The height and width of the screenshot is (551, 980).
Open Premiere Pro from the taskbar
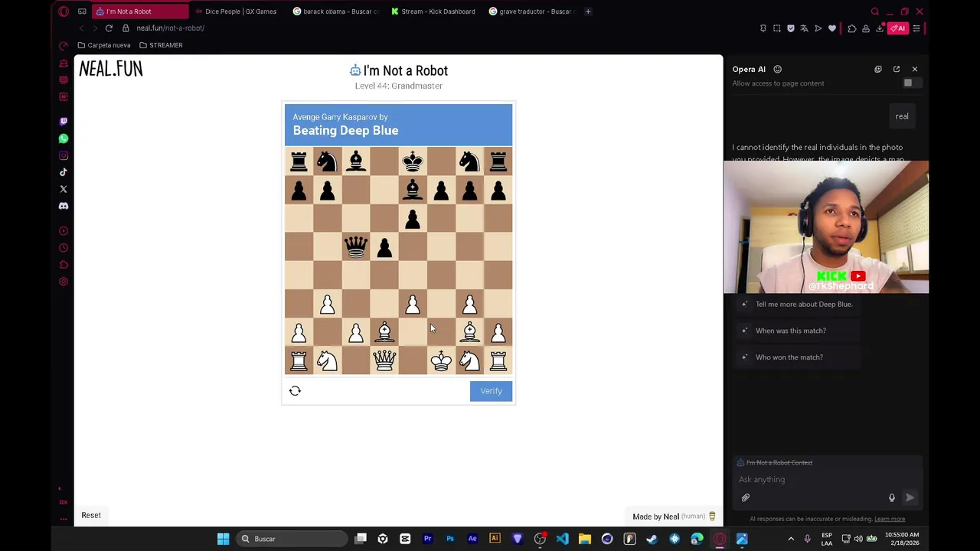point(428,539)
